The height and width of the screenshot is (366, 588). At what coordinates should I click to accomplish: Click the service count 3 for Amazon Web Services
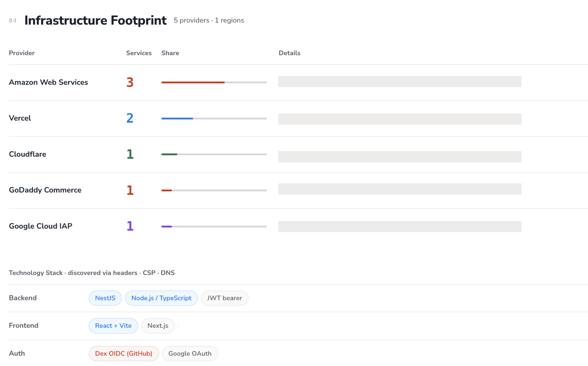130,82
